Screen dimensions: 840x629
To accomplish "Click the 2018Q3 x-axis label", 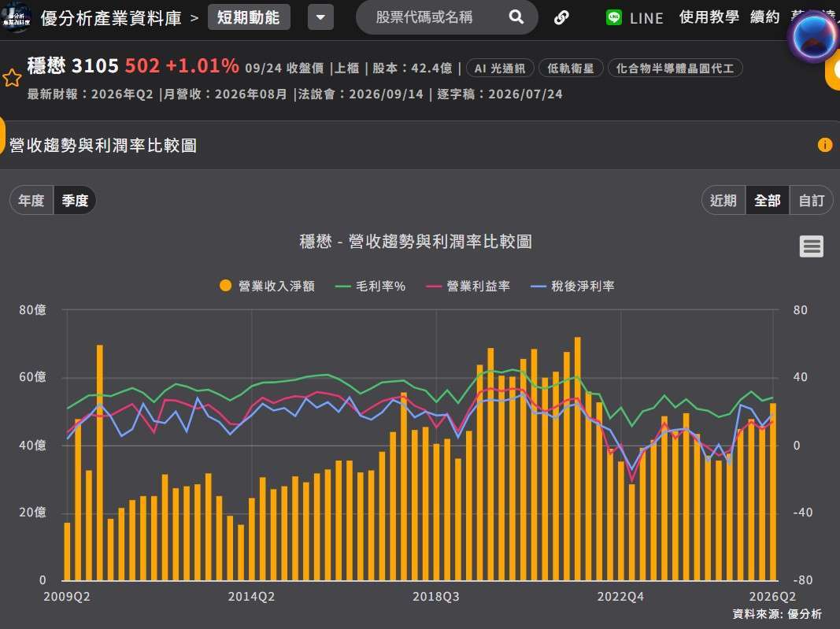I will 435,597.
